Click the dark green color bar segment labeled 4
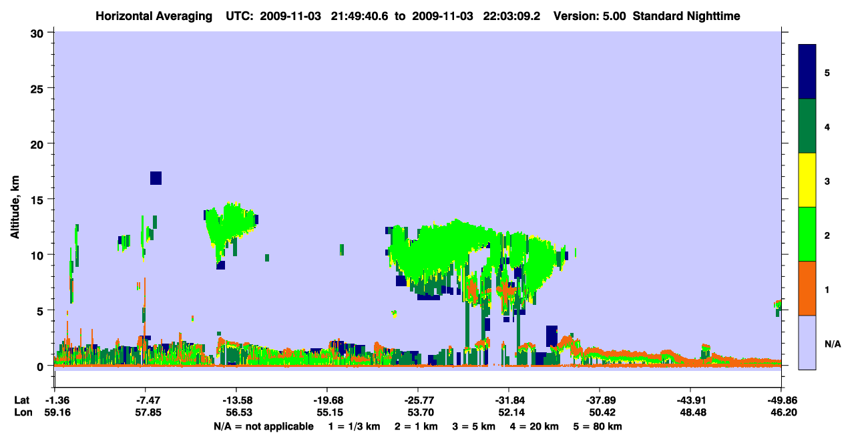 [807, 126]
